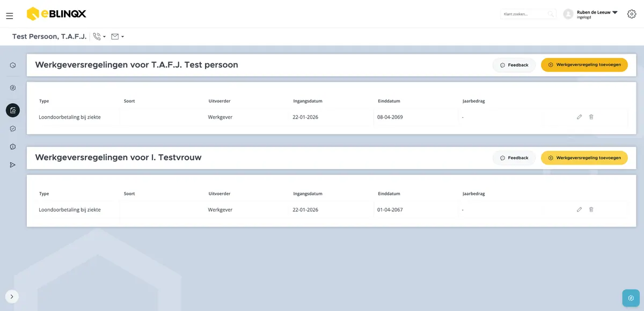Add werkgeversregeling for I. Testvrouw
The height and width of the screenshot is (311, 644).
(x=584, y=158)
